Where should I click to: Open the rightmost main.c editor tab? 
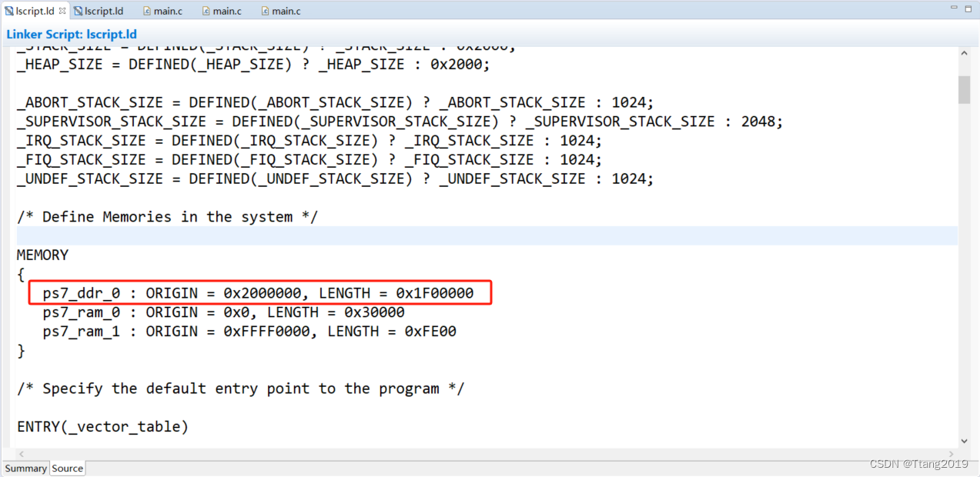point(280,11)
